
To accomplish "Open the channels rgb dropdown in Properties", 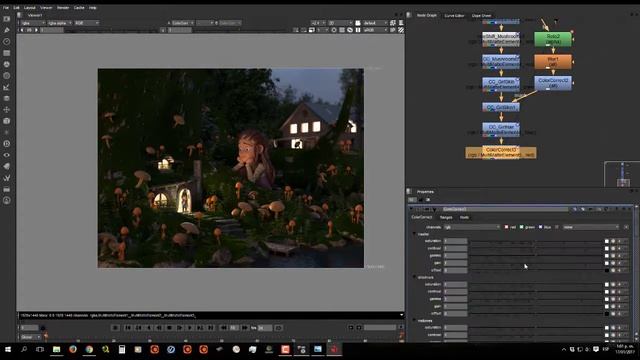I will [x=472, y=227].
